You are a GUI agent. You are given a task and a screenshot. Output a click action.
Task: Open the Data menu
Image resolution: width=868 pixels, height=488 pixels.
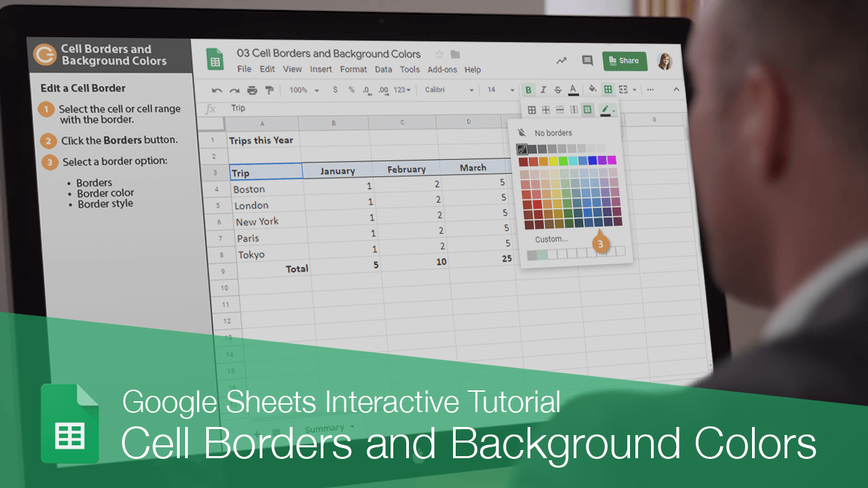point(383,69)
